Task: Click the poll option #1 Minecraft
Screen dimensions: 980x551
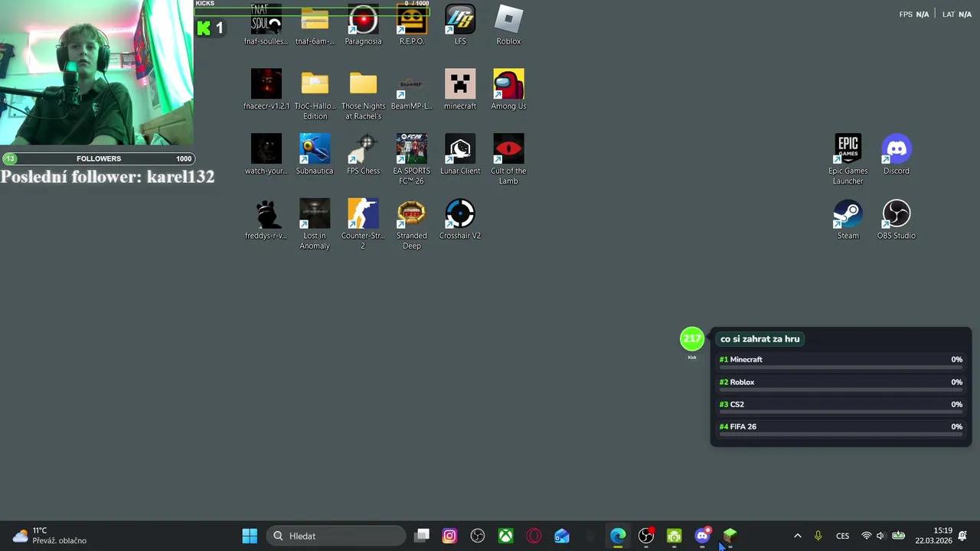Action: click(x=841, y=362)
